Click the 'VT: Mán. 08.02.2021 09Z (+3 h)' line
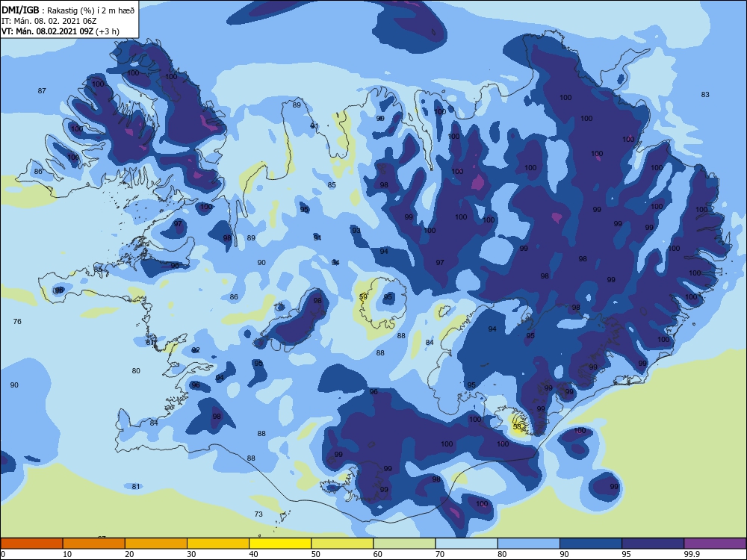This screenshot has height=560, width=747. point(61,31)
